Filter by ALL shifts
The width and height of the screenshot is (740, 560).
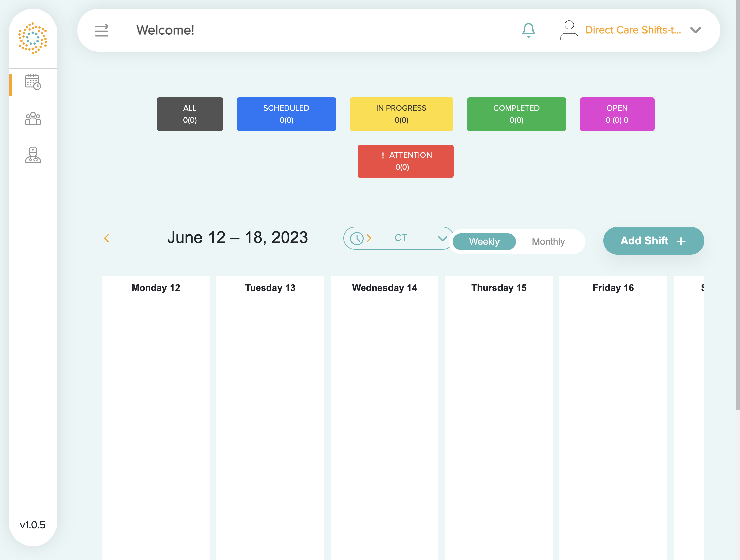tap(190, 114)
